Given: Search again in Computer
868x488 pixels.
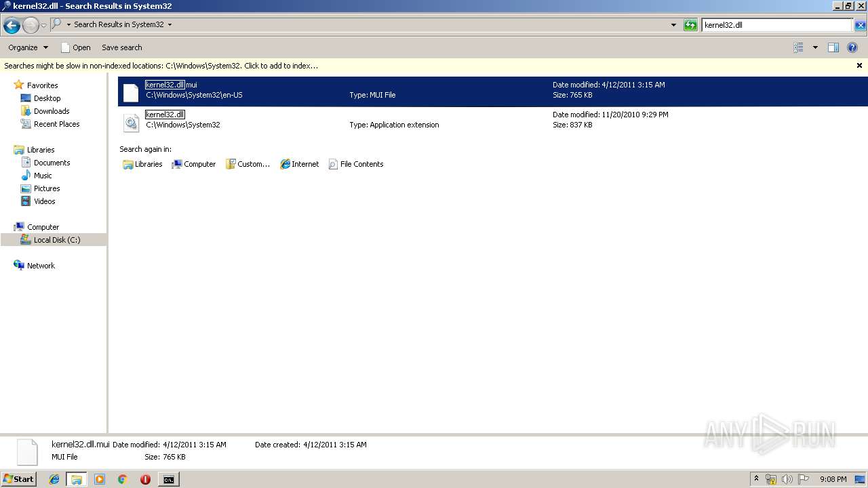Looking at the screenshot, I should pos(194,164).
